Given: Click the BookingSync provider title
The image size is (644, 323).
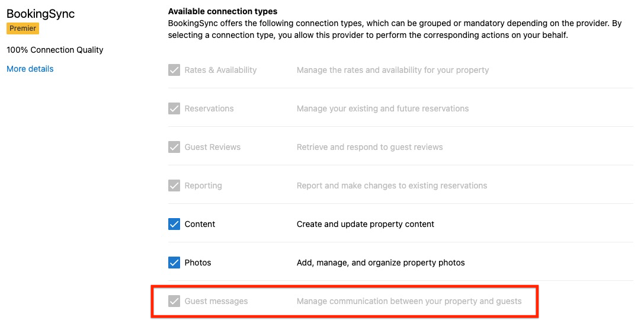Looking at the screenshot, I should click(x=41, y=14).
